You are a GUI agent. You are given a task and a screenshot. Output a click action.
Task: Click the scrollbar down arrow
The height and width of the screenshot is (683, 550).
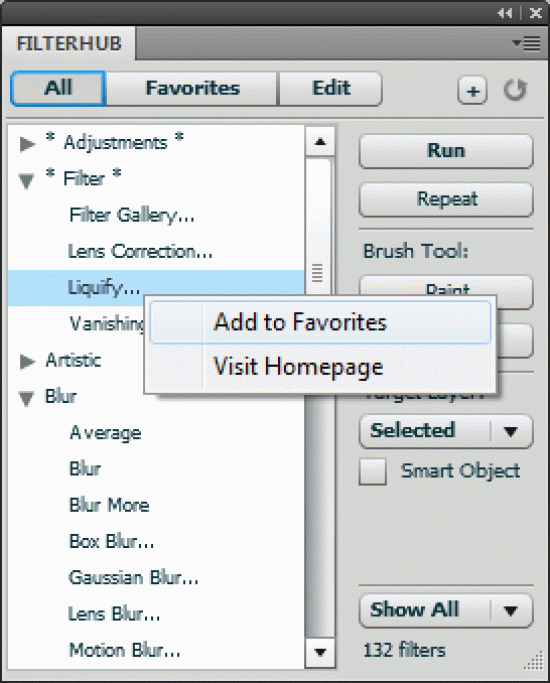(x=320, y=652)
